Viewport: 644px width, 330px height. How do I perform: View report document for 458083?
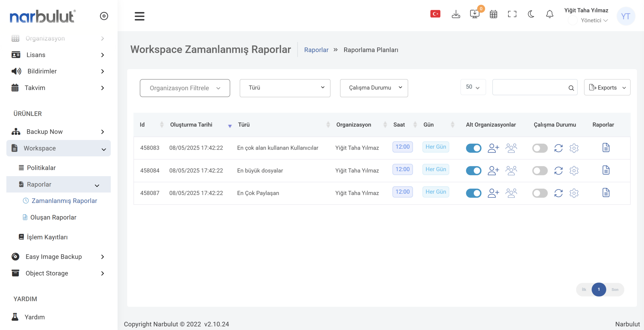pyautogui.click(x=606, y=148)
